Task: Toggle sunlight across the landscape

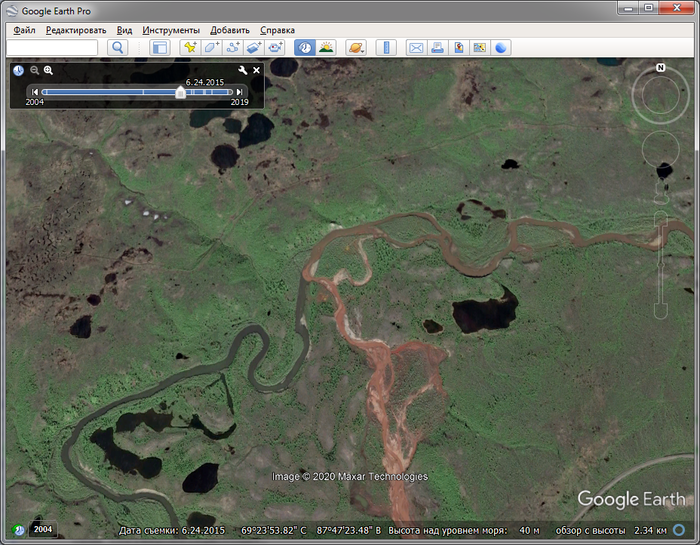Action: click(x=326, y=47)
